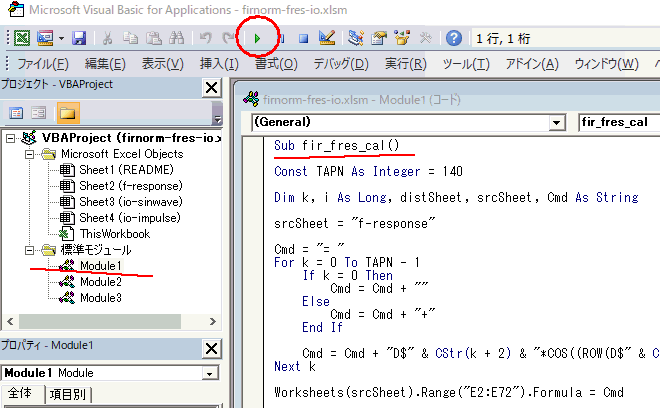Select Module3 in the project tree

click(101, 298)
